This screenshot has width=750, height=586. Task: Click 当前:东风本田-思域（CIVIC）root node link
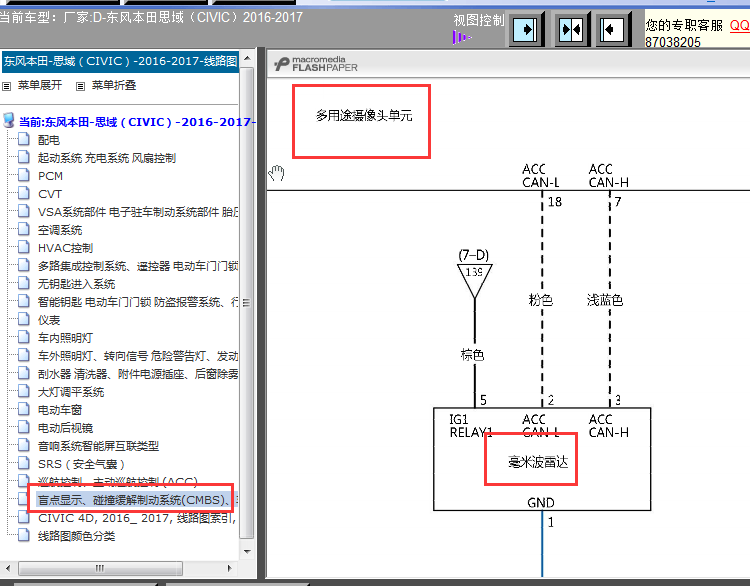pos(137,122)
